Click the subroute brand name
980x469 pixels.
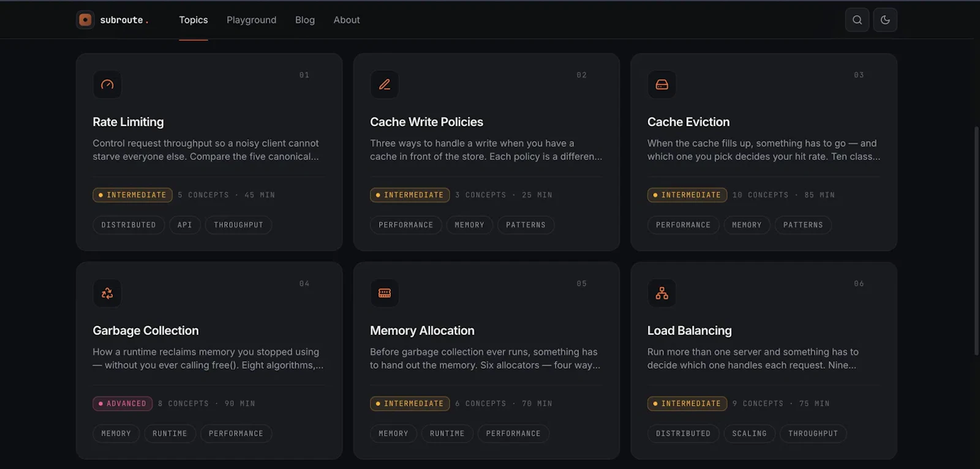(x=124, y=20)
